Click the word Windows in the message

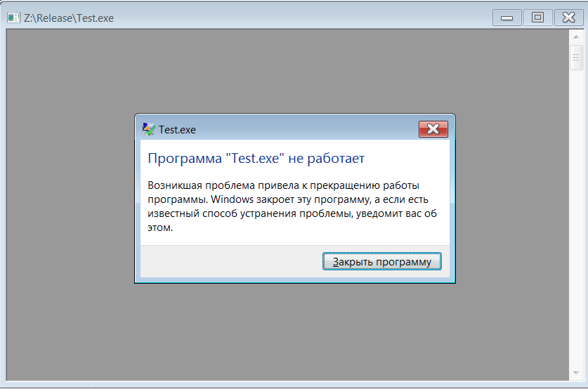pyautogui.click(x=232, y=199)
